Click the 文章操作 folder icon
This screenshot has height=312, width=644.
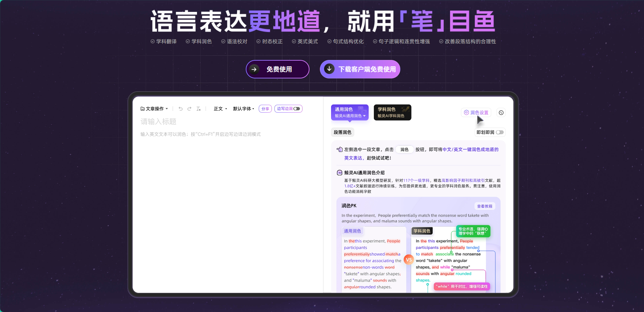[142, 109]
